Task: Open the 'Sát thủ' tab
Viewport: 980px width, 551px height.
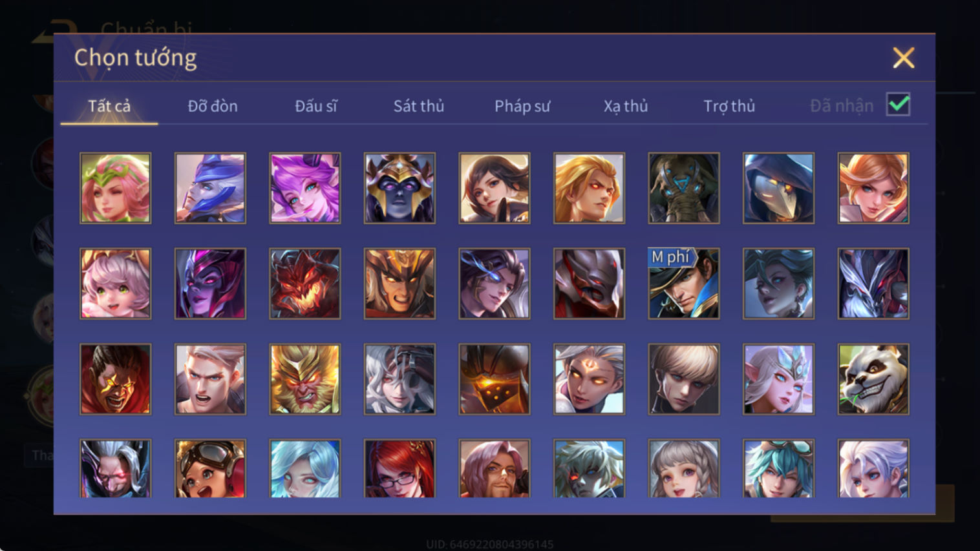Action: pyautogui.click(x=419, y=106)
